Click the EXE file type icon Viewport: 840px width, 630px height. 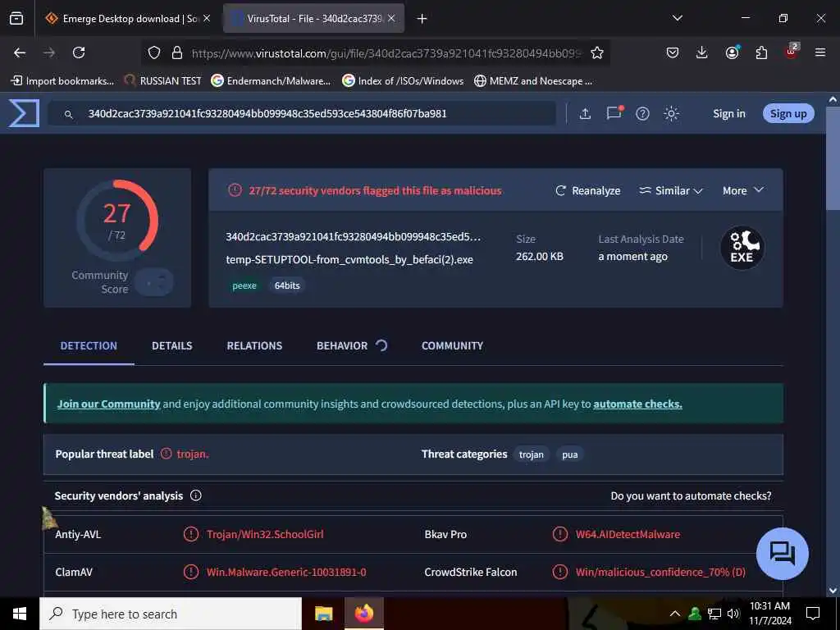[742, 248]
